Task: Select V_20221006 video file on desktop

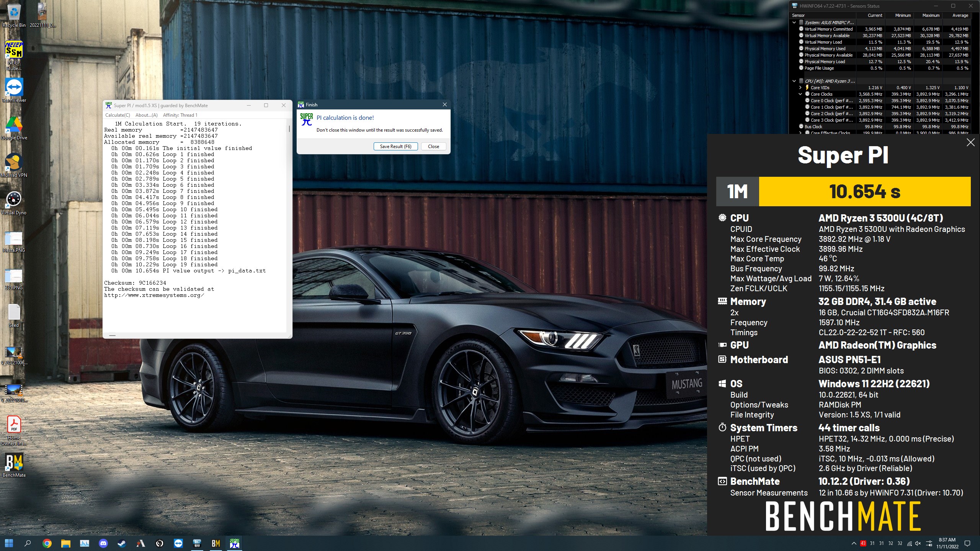Action: coord(14,355)
